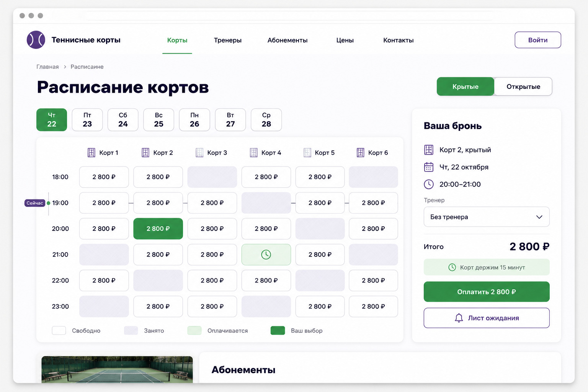Image resolution: width=588 pixels, height=392 pixels.
Task: Click the breadcrumb chevron separator
Action: (x=65, y=67)
